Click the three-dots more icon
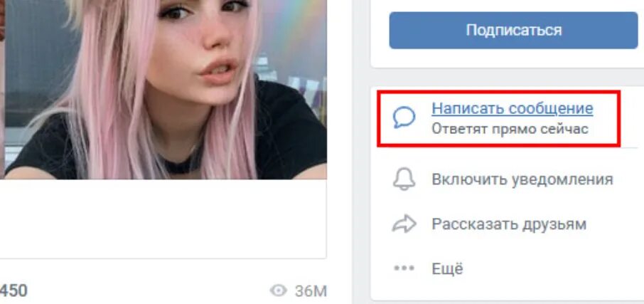This screenshot has height=304, width=644. [404, 268]
